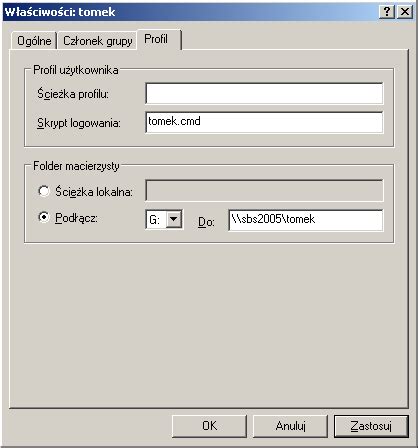Expand the drive letter dropdown arrow
Viewport: 418px width, 448px height.
174,219
